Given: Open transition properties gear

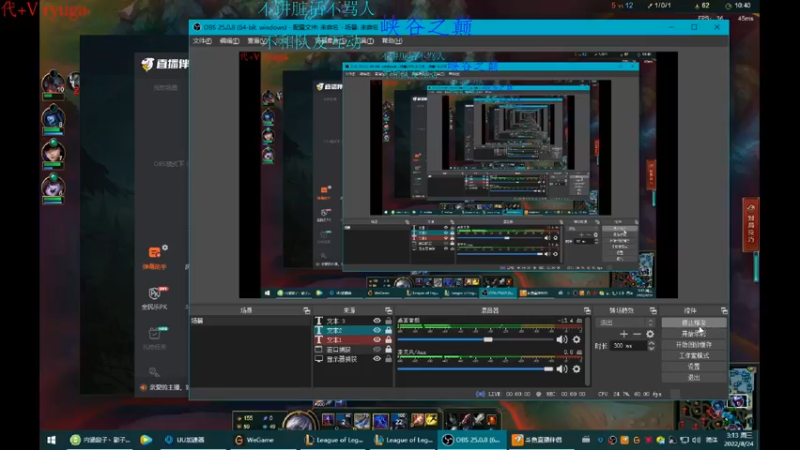Looking at the screenshot, I should click(x=650, y=334).
